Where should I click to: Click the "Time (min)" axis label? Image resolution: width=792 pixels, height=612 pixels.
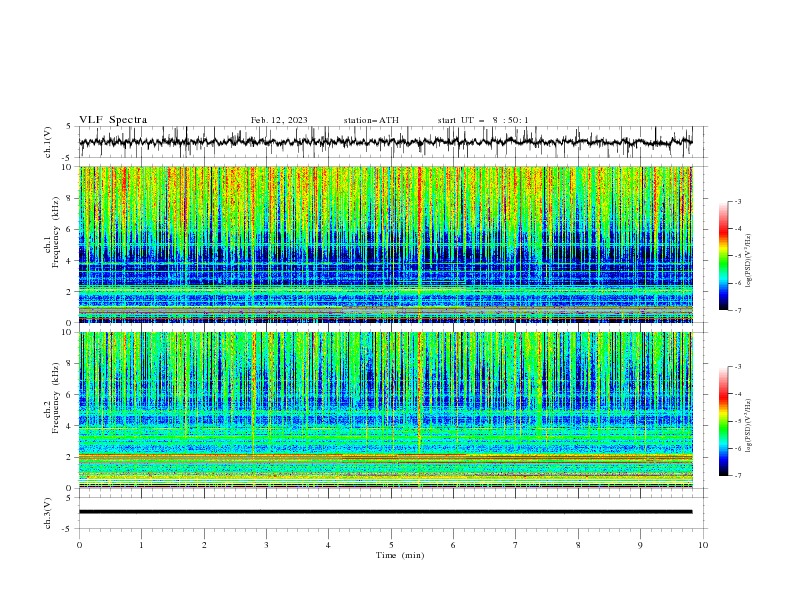point(400,555)
